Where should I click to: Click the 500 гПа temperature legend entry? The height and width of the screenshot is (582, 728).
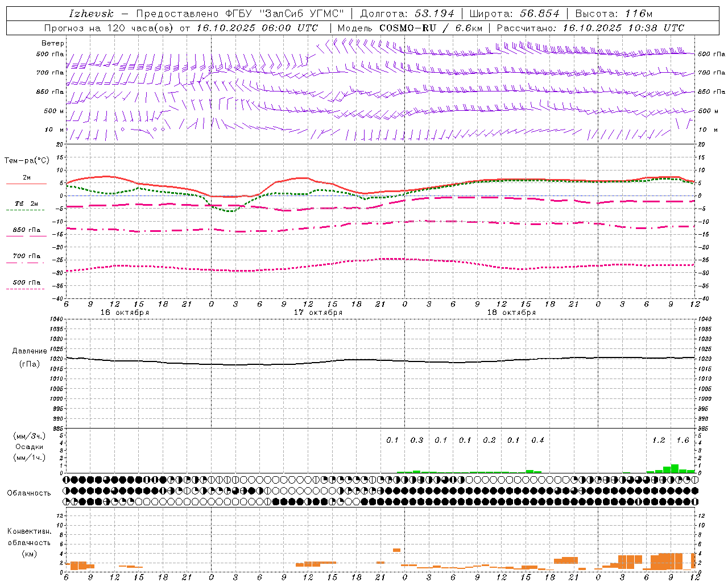tap(26, 282)
